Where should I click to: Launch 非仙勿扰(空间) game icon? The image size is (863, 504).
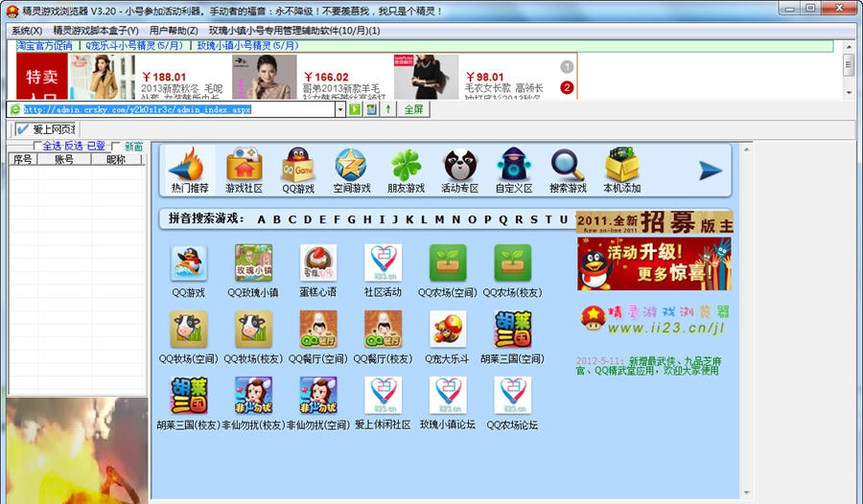point(318,395)
